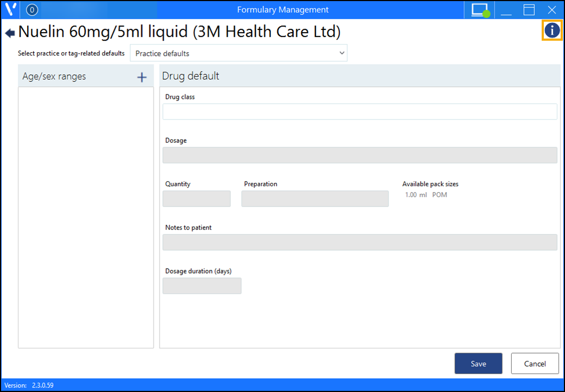The image size is (565, 392).
Task: Click the Dosage duration (days) field
Action: point(202,286)
